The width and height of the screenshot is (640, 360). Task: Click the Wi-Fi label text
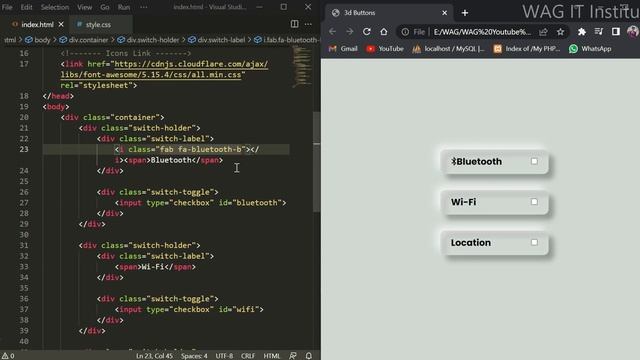[463, 202]
